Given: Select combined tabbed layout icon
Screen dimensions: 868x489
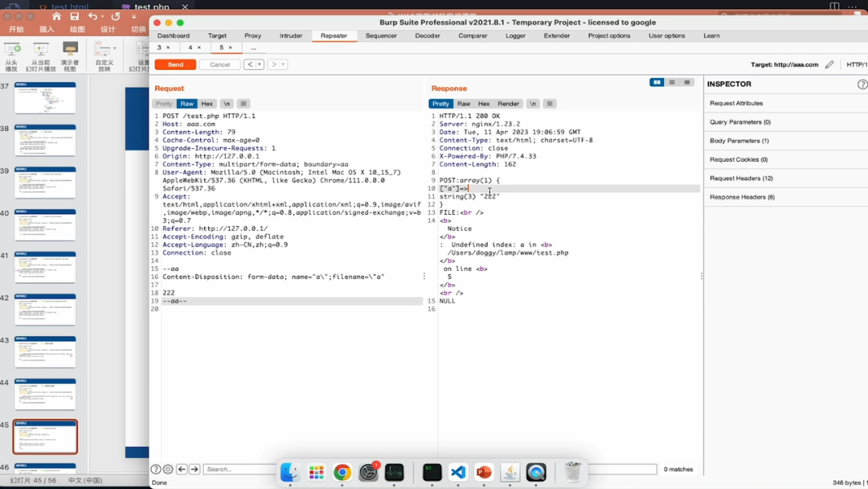Looking at the screenshot, I should [687, 83].
